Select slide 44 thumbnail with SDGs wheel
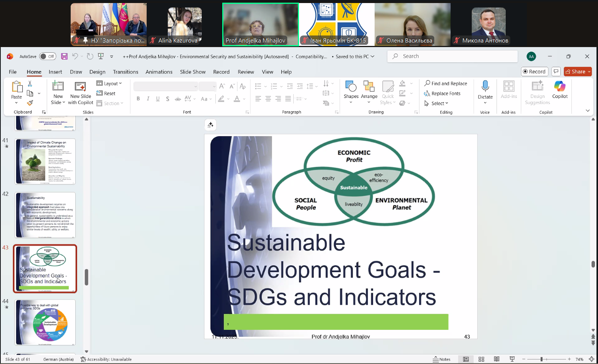 click(45, 322)
